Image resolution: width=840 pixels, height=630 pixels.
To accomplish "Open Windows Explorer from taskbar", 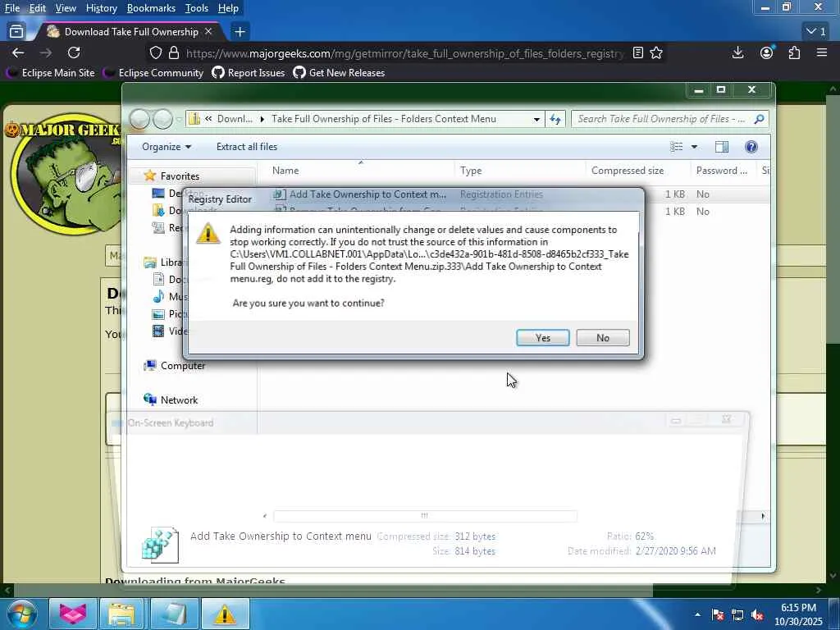I will pyautogui.click(x=121, y=614).
